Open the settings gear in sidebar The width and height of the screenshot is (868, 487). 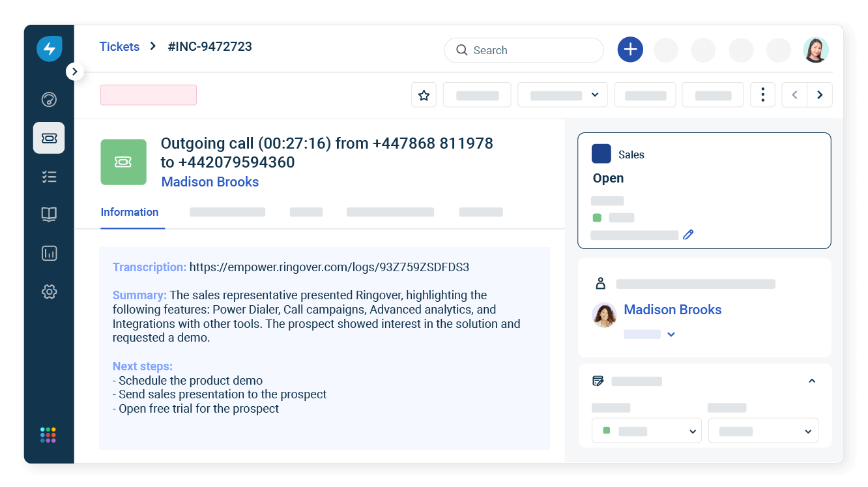tap(49, 291)
